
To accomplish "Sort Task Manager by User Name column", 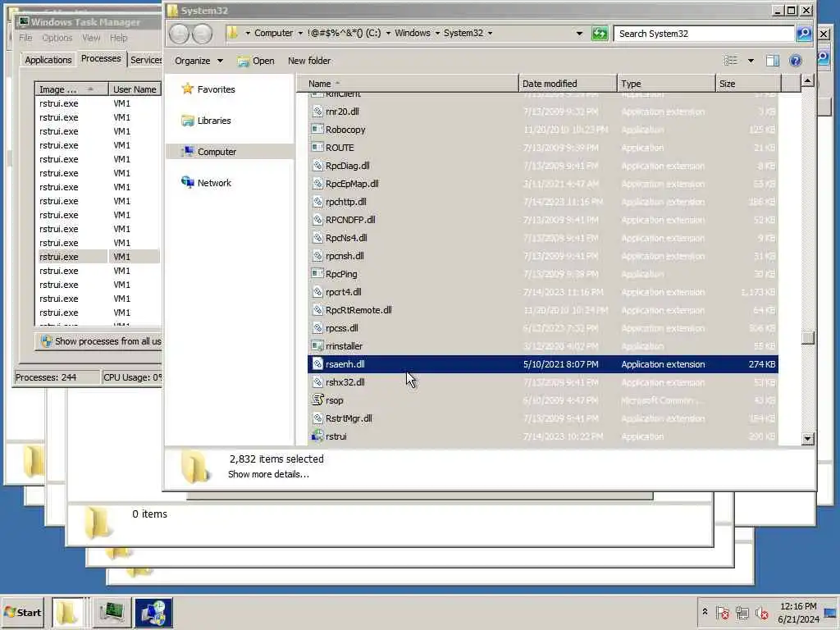I will coord(135,89).
